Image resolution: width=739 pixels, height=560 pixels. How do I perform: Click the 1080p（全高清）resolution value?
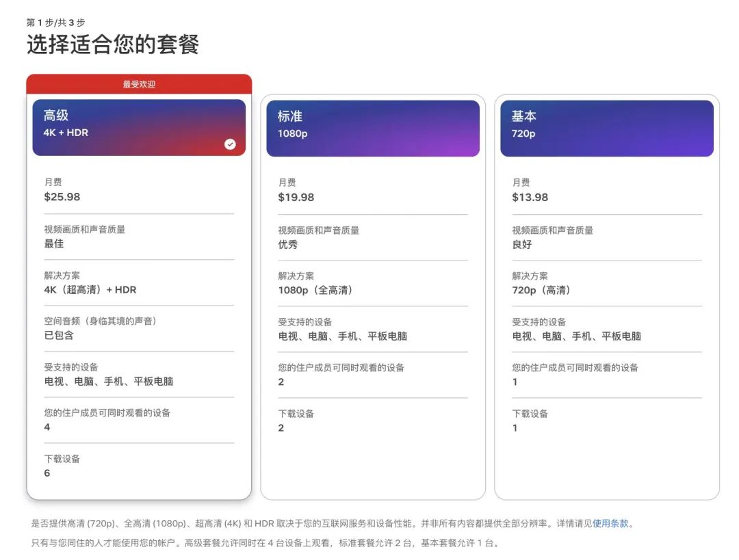click(317, 291)
